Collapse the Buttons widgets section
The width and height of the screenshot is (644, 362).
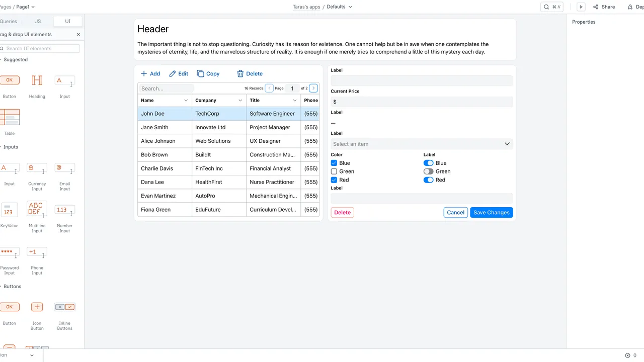(11, 286)
